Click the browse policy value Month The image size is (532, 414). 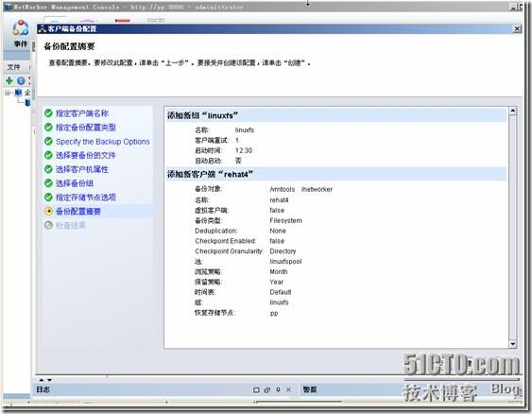tap(278, 272)
